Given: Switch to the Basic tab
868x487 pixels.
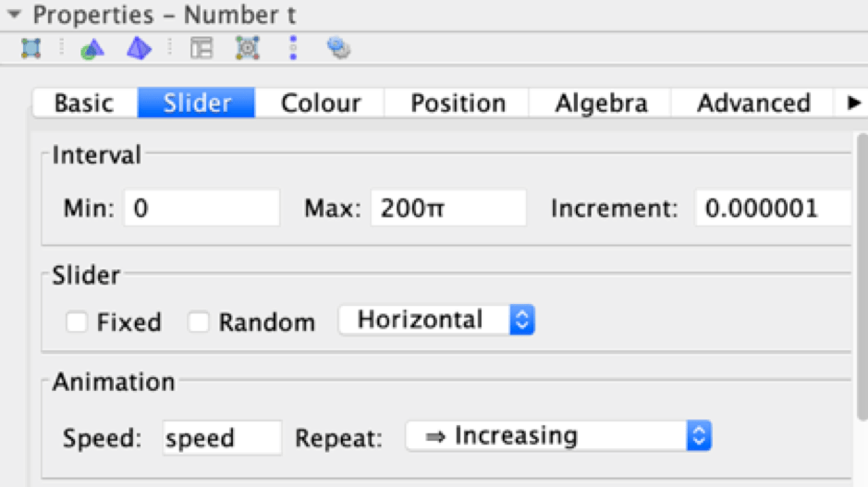Looking at the screenshot, I should click(x=84, y=103).
